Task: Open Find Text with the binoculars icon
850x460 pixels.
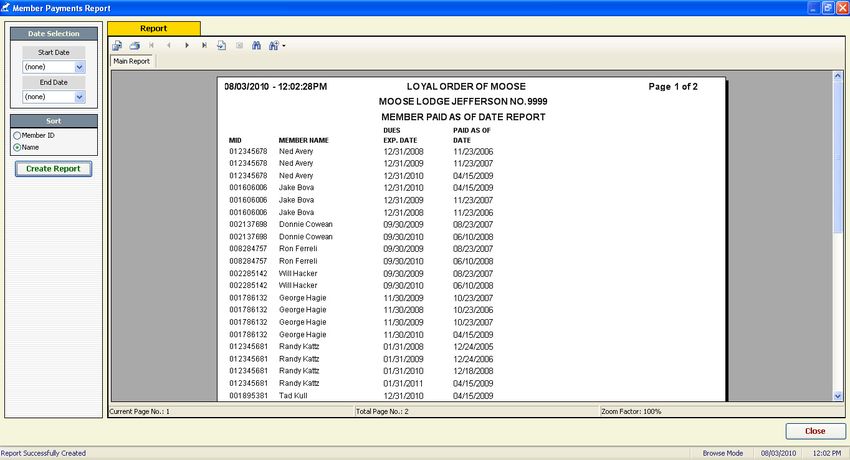Action: (256, 46)
